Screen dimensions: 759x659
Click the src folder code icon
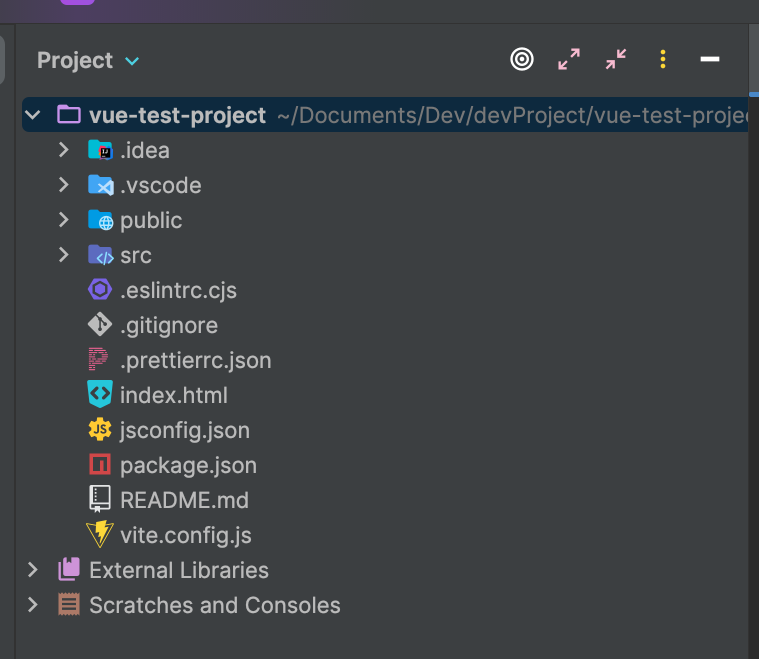(101, 255)
